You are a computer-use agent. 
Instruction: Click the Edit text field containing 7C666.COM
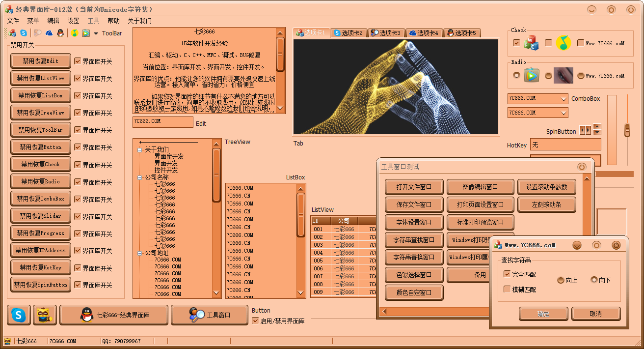(162, 121)
